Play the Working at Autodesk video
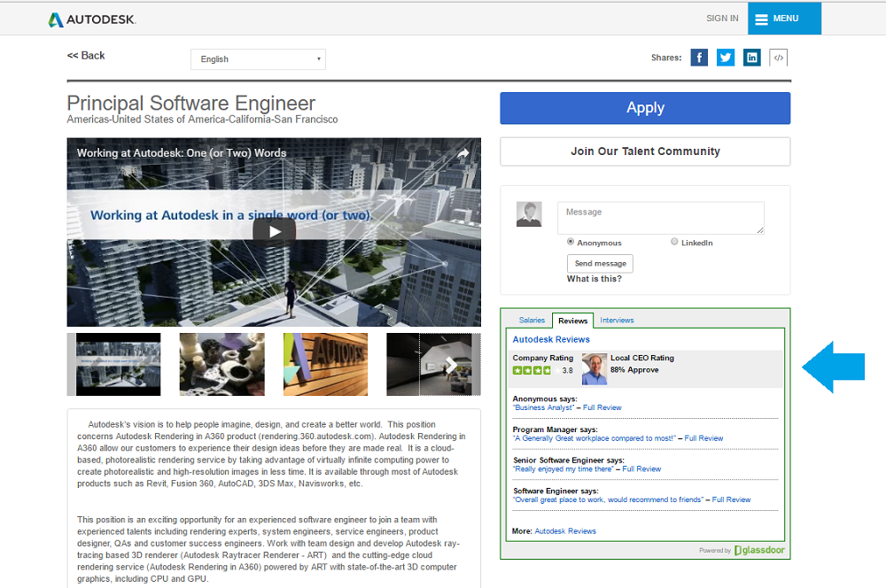Image resolution: width=886 pixels, height=588 pixels. coord(274,231)
